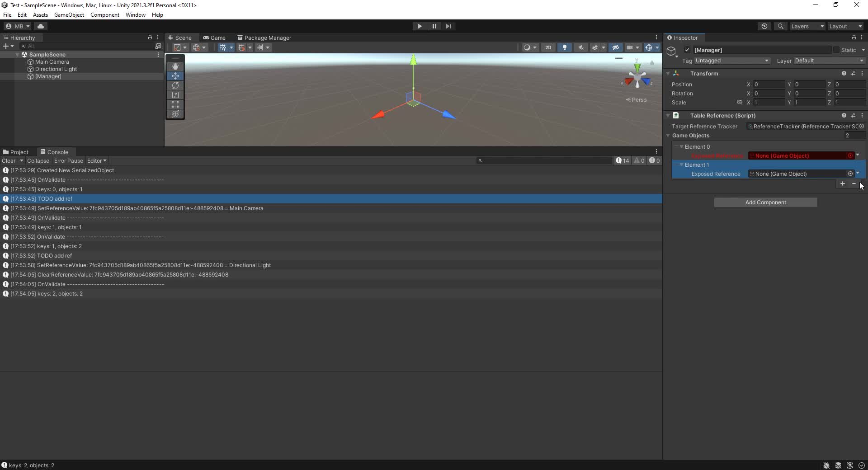Select the Hand tool in Scene toolbar
This screenshot has width=868, height=470.
[x=175, y=66]
